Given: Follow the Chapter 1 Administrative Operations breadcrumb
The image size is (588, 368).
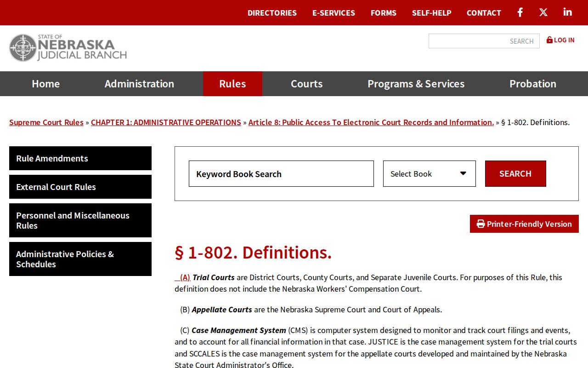Looking at the screenshot, I should point(166,122).
